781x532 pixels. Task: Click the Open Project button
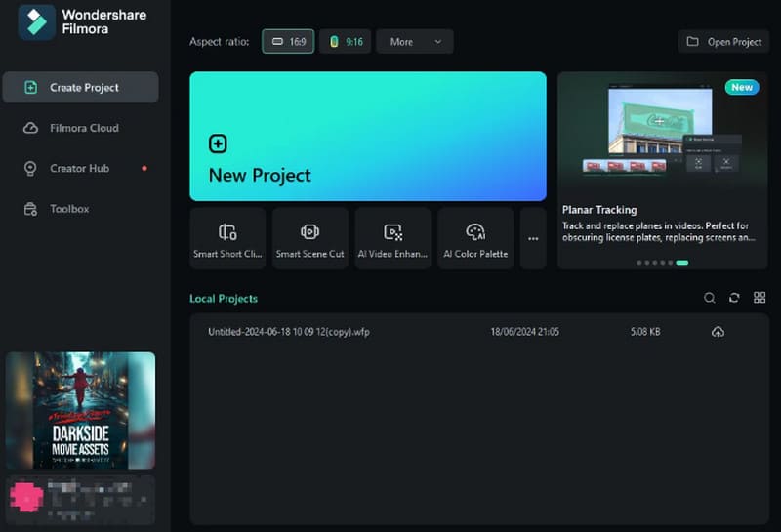coord(723,42)
